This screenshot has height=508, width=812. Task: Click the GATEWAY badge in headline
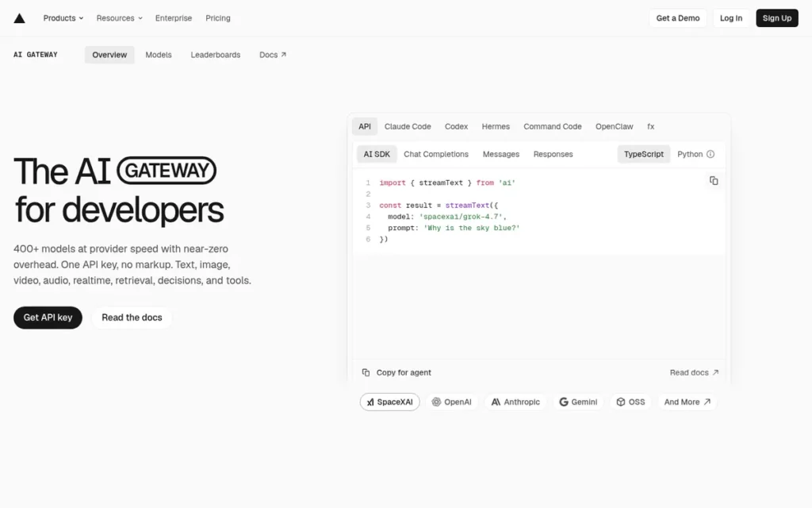point(167,171)
